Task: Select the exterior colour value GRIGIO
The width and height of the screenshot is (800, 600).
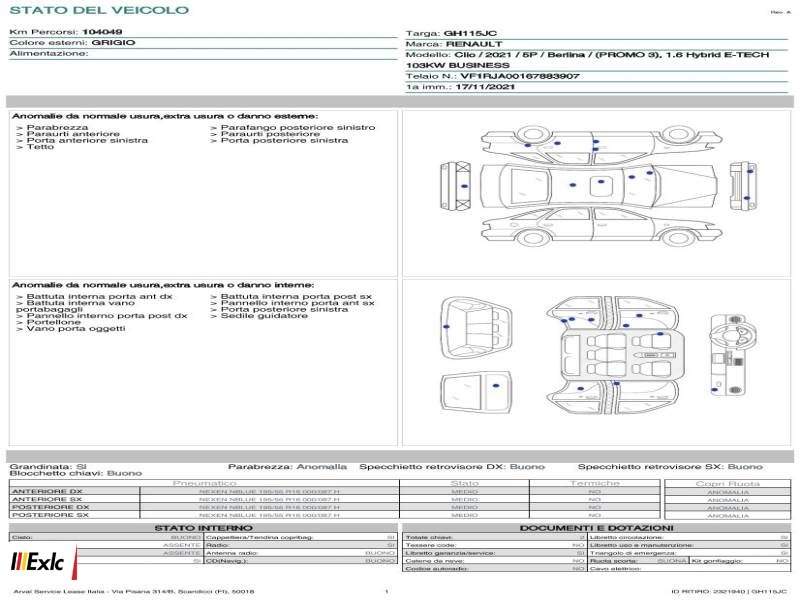Action: click(113, 42)
